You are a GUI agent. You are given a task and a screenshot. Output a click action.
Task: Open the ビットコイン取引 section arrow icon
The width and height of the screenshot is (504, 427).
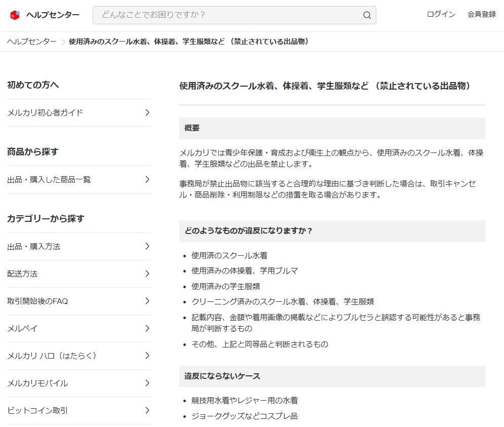click(147, 410)
